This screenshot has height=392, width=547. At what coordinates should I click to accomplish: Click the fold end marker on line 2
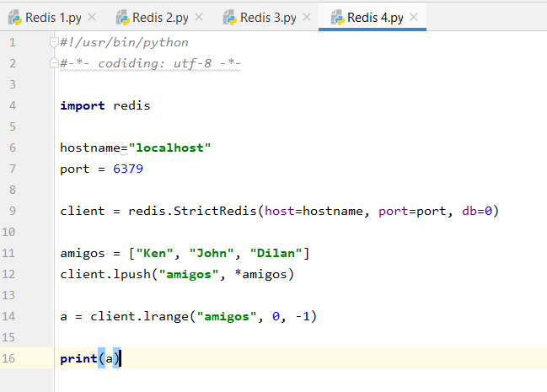point(54,62)
